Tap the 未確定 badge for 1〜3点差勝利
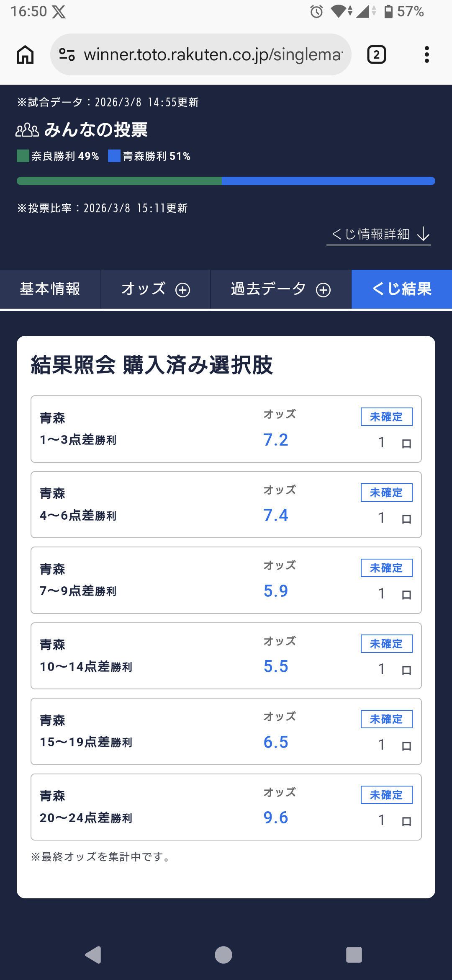This screenshot has height=980, width=452. (386, 417)
